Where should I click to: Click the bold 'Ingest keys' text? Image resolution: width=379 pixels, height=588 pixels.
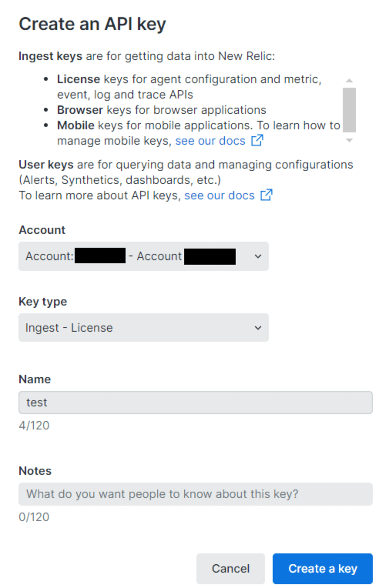pyautogui.click(x=51, y=56)
